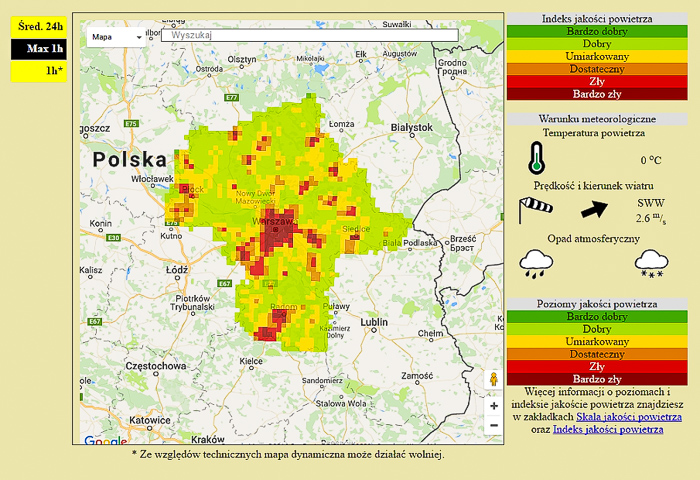Click the windsock wind speed icon
The width and height of the screenshot is (700, 480).
(535, 210)
